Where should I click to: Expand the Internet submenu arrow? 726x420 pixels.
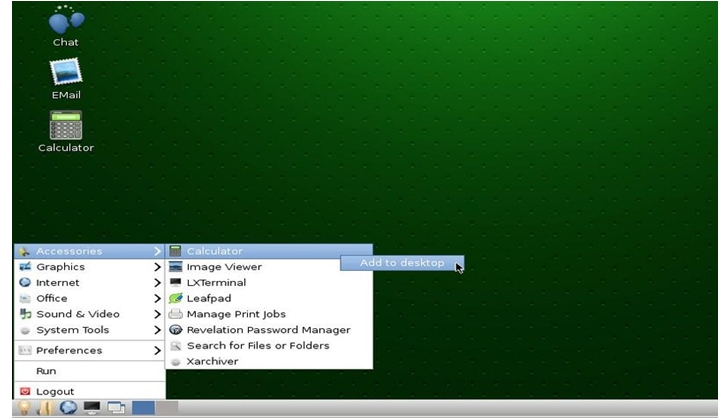click(157, 282)
